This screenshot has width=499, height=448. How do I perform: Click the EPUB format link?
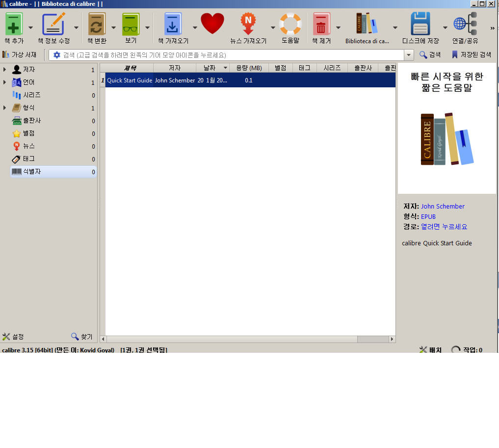[x=428, y=216]
